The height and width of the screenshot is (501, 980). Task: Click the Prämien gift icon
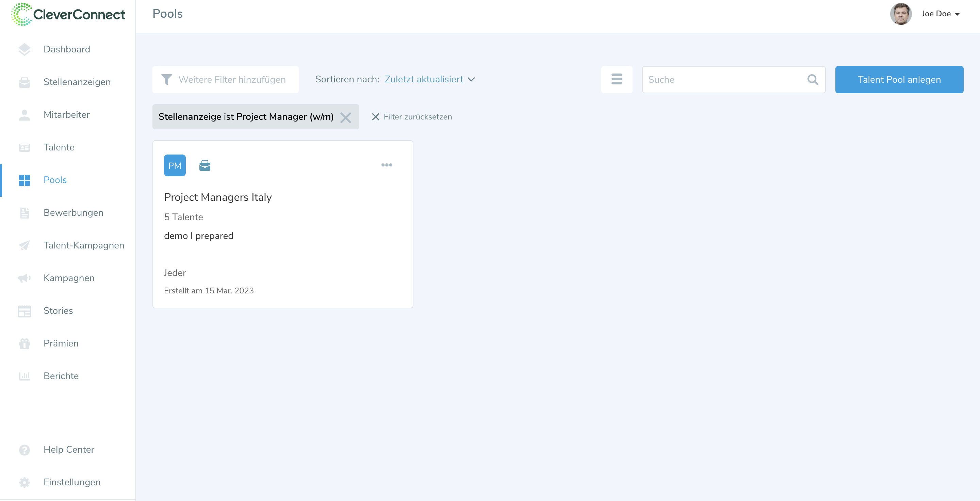pyautogui.click(x=24, y=343)
